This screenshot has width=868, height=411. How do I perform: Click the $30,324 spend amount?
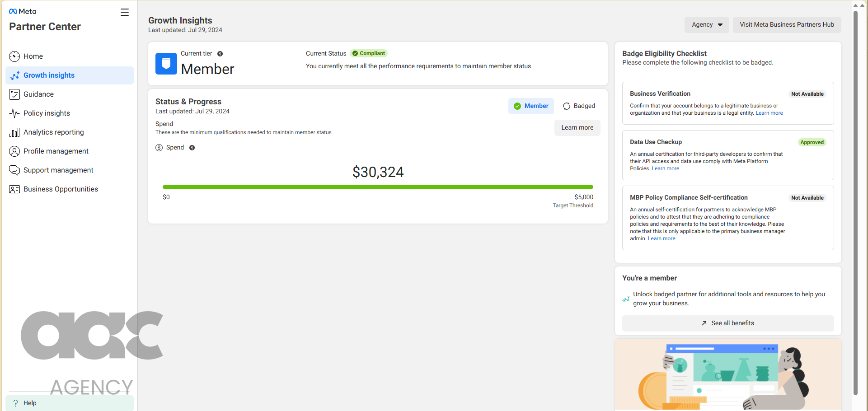(378, 172)
